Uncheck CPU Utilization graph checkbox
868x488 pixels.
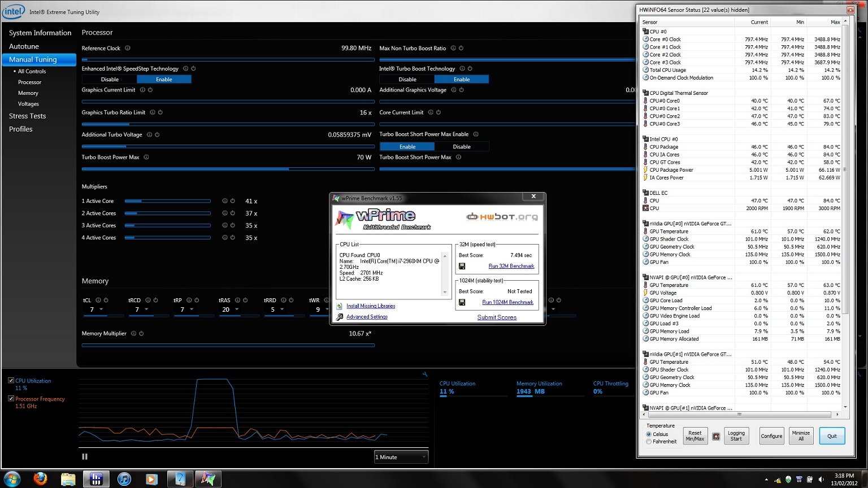11,381
